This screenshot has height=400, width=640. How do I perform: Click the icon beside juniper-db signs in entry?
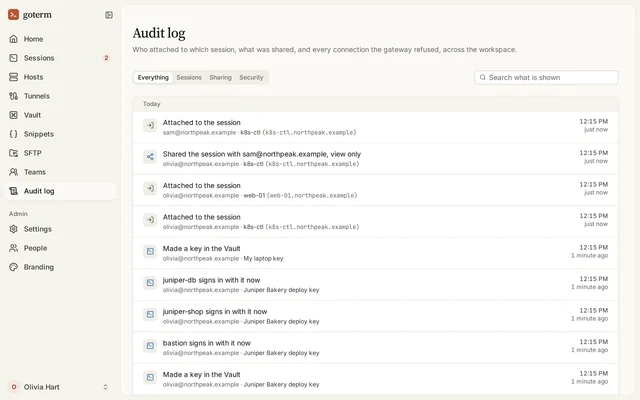pos(150,283)
